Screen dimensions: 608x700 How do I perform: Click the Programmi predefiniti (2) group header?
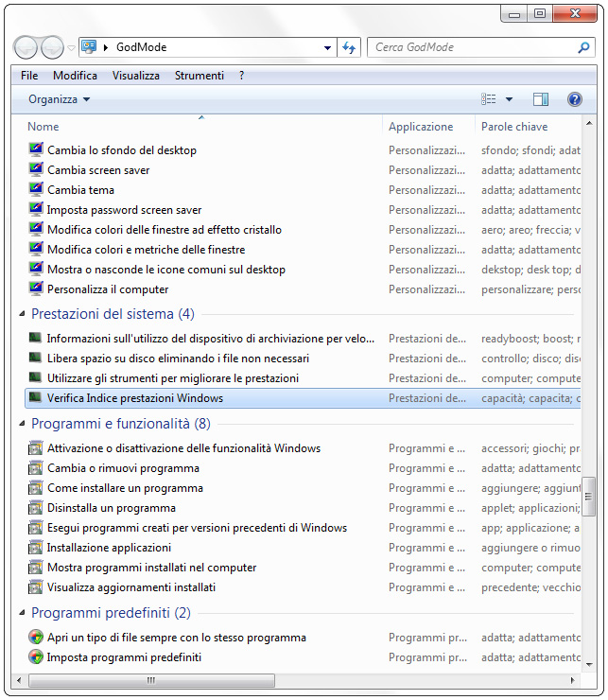pos(111,613)
